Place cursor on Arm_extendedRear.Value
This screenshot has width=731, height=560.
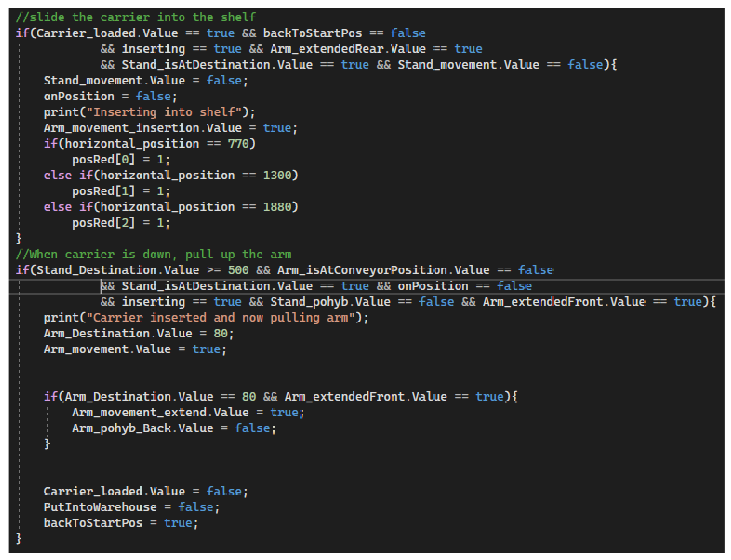coord(348,49)
